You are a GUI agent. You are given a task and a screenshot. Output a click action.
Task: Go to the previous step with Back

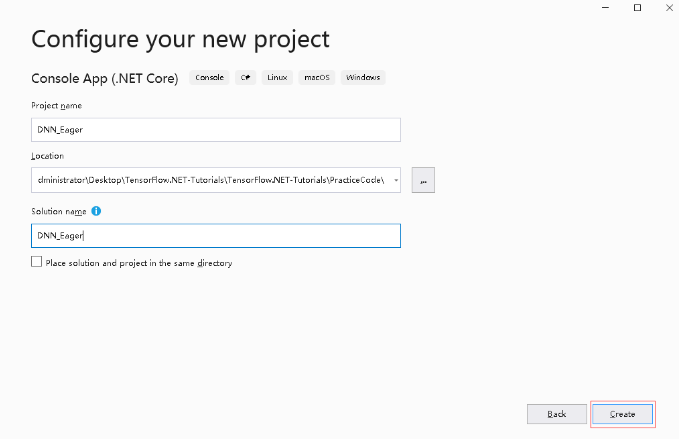point(556,414)
